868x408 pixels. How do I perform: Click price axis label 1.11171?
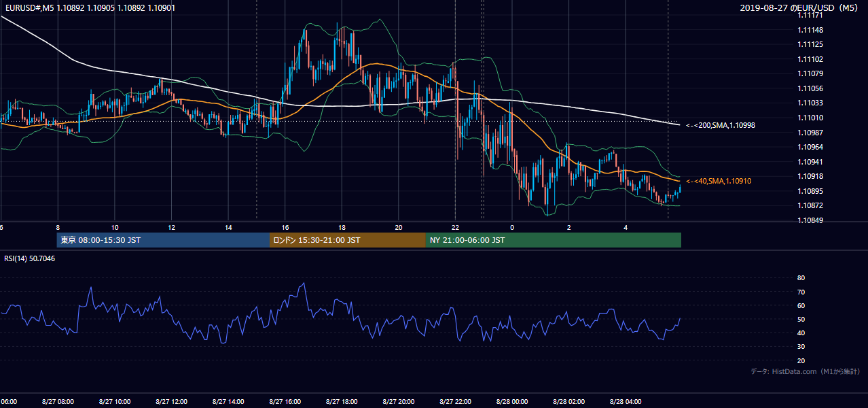[x=810, y=15]
